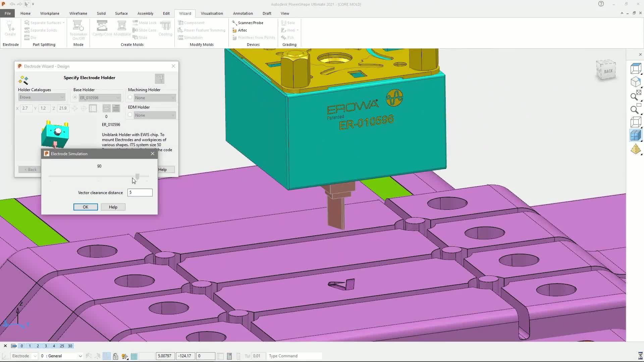
Task: Close the right view toolbar panel
Action: click(x=640, y=54)
